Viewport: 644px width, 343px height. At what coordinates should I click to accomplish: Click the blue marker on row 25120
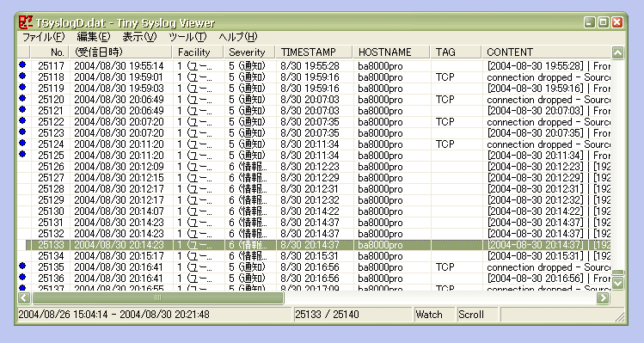(x=22, y=98)
